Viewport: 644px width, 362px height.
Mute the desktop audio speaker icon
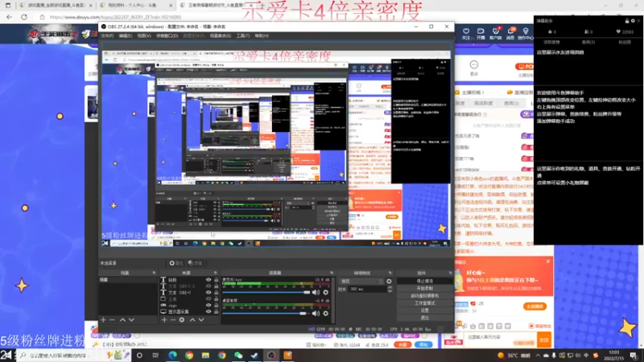316,313
